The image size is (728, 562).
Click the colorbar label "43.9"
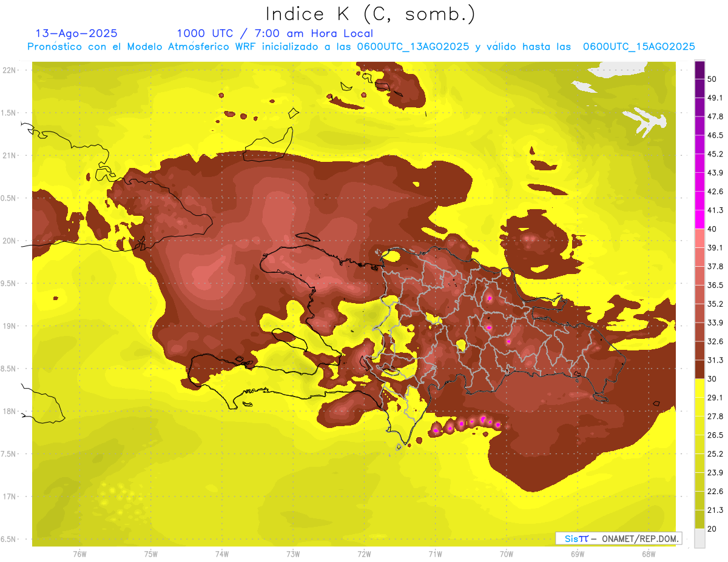[x=715, y=173]
